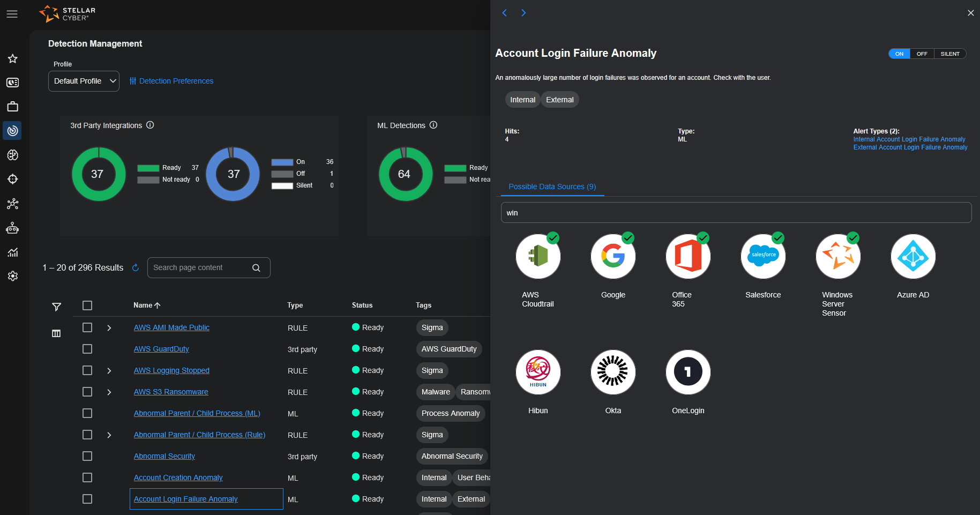Click the search magnifier icon
Viewport: 980px width, 515px height.
256,268
